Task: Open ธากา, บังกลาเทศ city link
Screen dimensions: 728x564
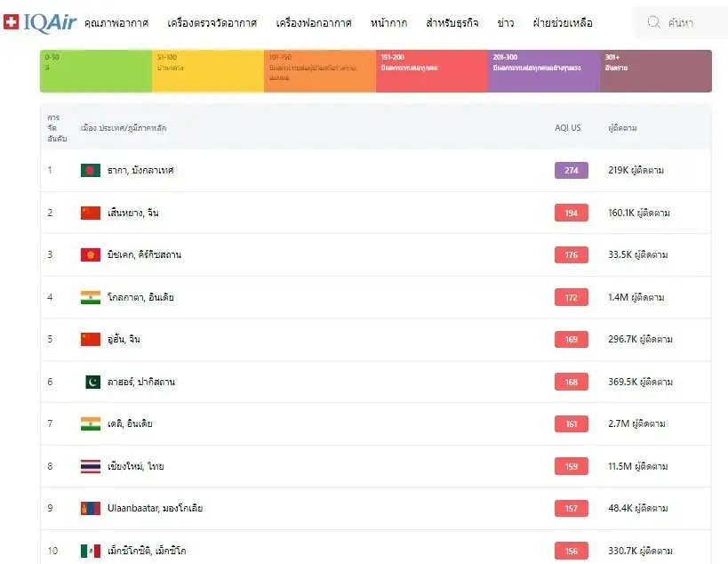Action: point(140,170)
